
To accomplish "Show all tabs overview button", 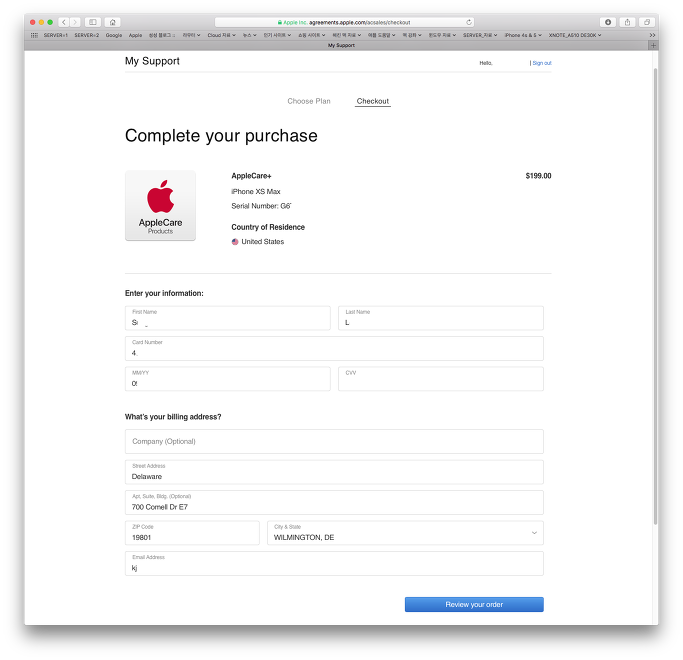I will 647,22.
